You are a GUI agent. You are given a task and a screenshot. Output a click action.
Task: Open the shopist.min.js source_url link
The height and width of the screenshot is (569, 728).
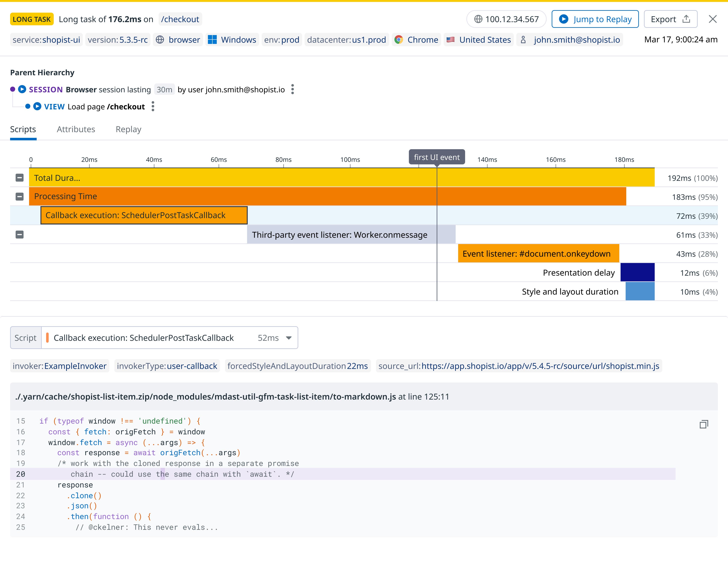pyautogui.click(x=540, y=366)
